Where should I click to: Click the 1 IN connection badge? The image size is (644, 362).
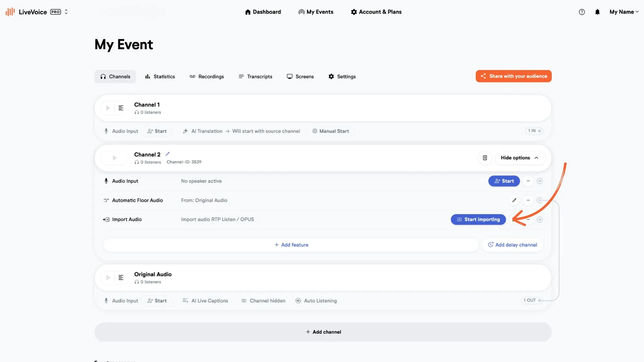click(534, 131)
